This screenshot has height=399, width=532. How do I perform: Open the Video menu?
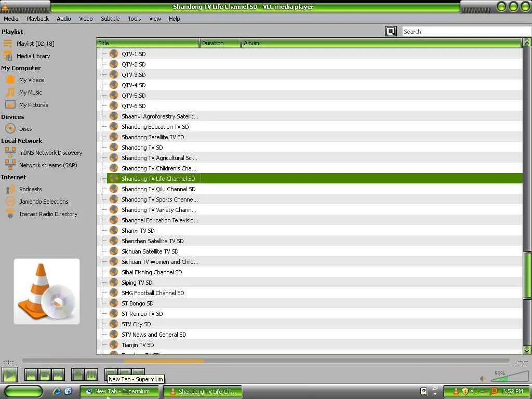pyautogui.click(x=86, y=19)
